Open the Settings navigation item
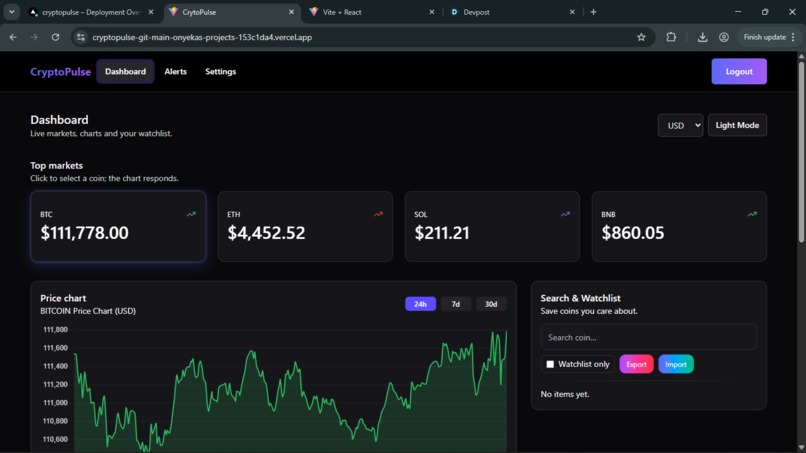 pos(221,71)
